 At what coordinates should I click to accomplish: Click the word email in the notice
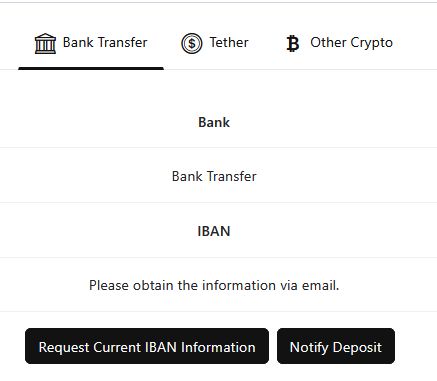click(x=321, y=285)
